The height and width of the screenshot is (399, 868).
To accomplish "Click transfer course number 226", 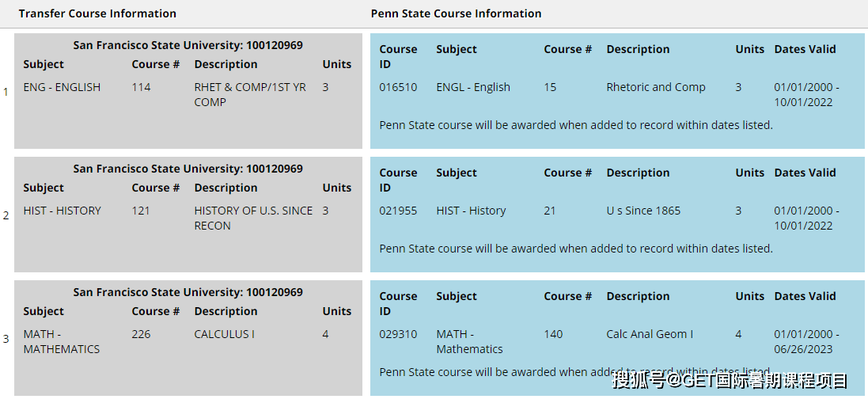I will point(141,334).
